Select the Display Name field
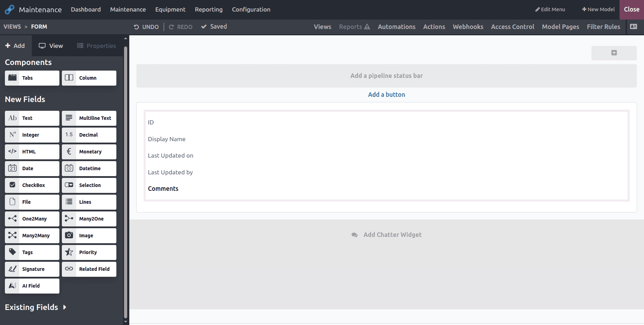The height and width of the screenshot is (325, 644). [167, 139]
